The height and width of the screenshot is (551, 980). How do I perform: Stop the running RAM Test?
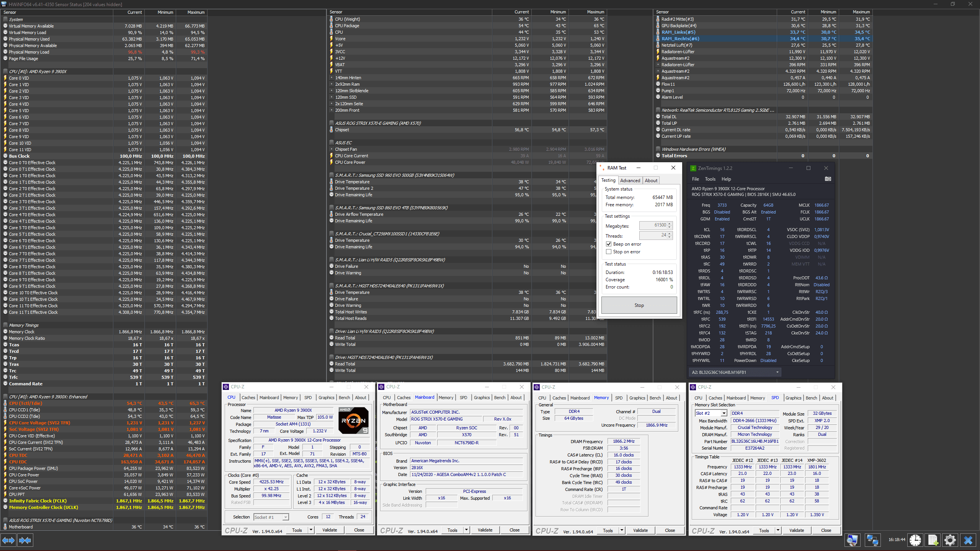[x=639, y=305]
